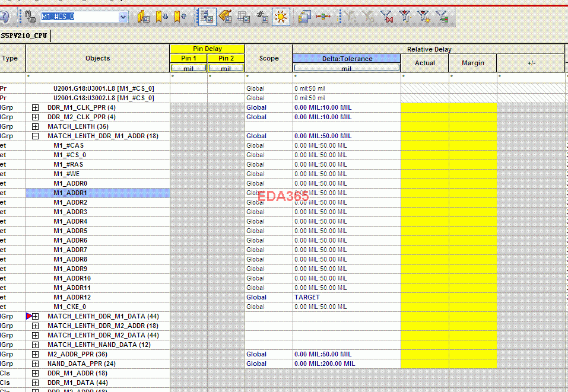Click the orange net connection toolbar icon
Viewport: 568px width, 392px height.
[x=323, y=17]
